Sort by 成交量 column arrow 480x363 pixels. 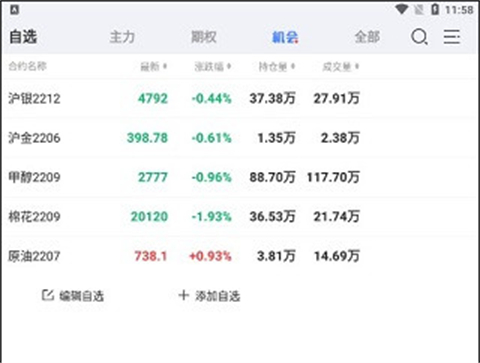coord(357,66)
